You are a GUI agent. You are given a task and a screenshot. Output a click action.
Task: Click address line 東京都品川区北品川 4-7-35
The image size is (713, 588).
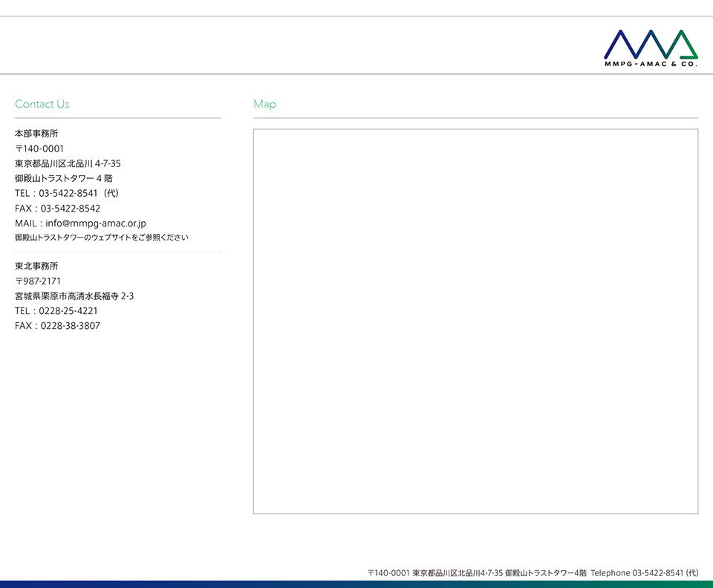(x=68, y=163)
